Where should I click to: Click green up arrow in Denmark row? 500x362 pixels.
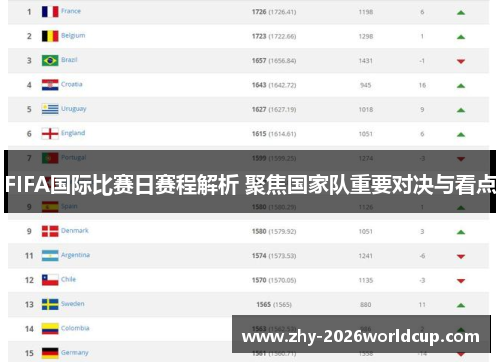pyautogui.click(x=461, y=232)
